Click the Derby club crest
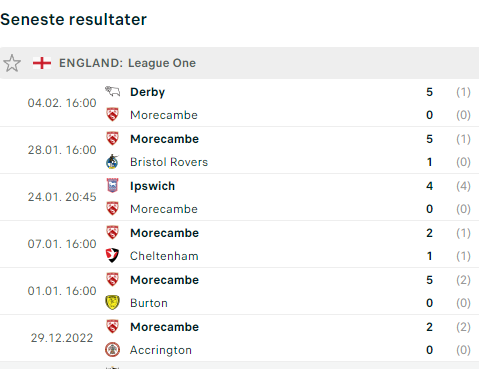Screen dimensions: 479x369 (112, 91)
